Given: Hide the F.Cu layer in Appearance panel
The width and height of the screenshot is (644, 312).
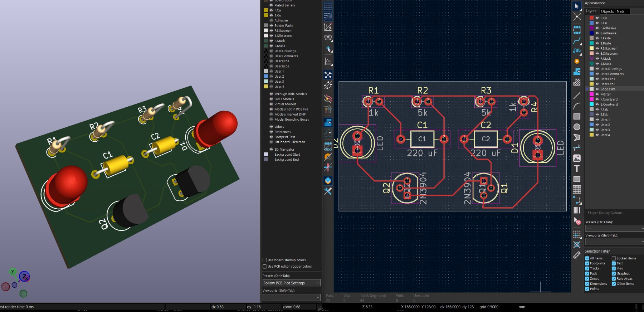Looking at the screenshot, I should (597, 18).
